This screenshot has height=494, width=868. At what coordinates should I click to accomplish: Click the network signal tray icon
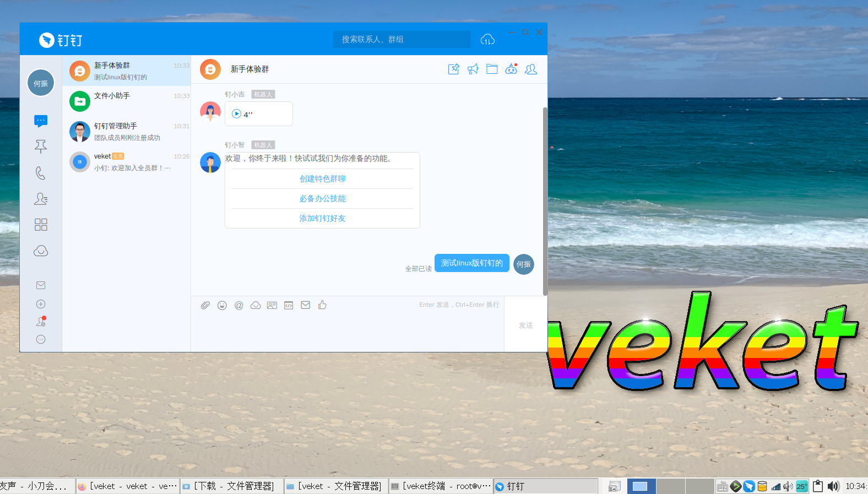pyautogui.click(x=775, y=486)
